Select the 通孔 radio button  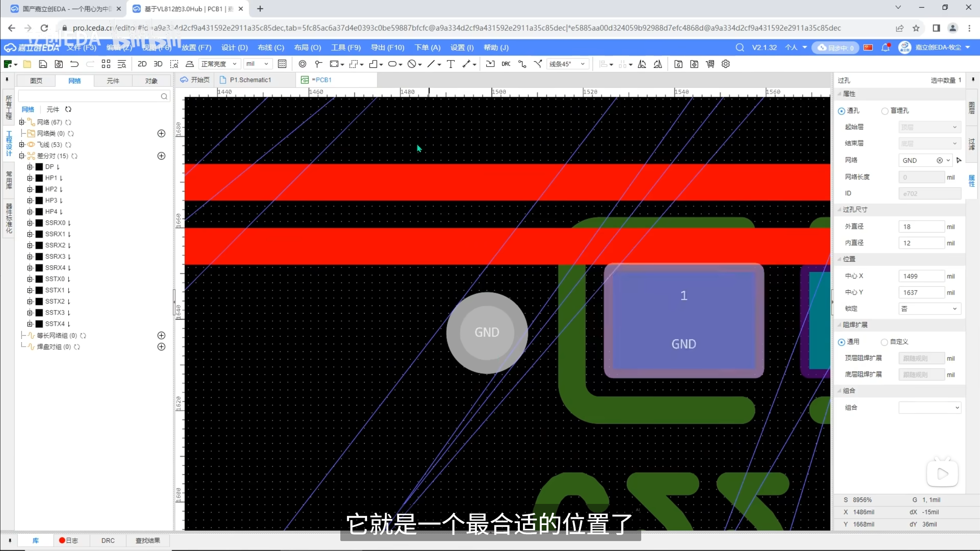click(841, 111)
